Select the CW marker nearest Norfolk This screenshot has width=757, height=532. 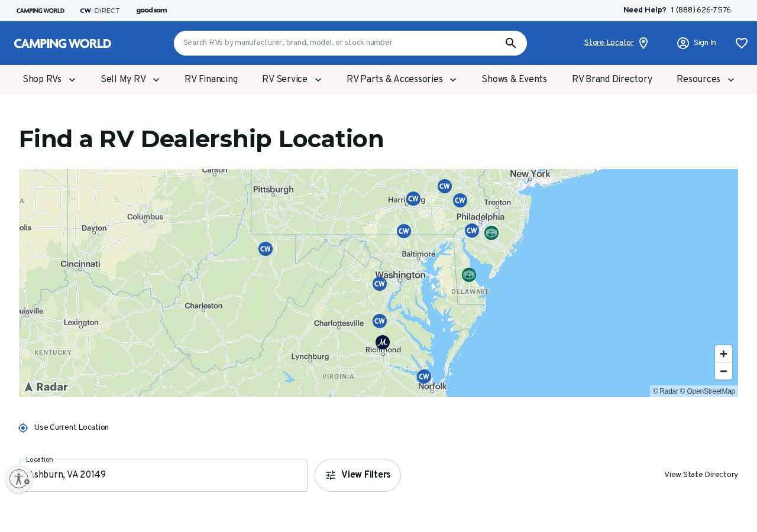pos(424,377)
